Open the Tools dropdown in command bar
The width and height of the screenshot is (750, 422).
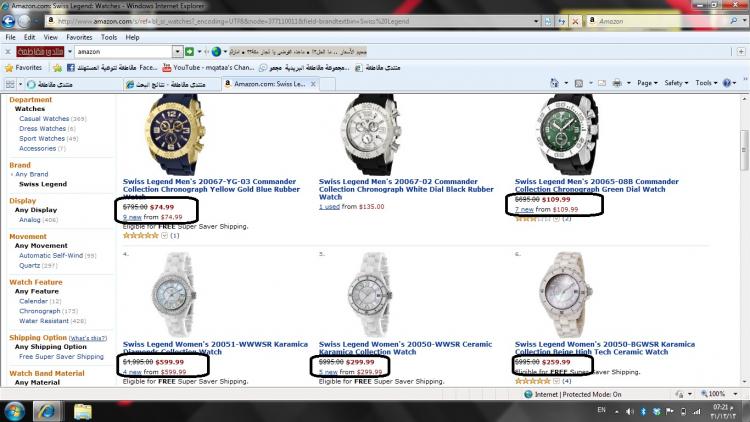point(706,83)
